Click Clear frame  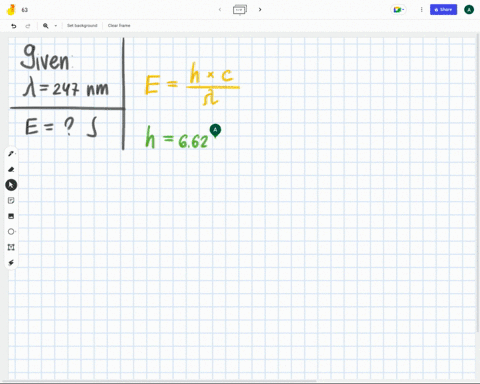pos(119,26)
